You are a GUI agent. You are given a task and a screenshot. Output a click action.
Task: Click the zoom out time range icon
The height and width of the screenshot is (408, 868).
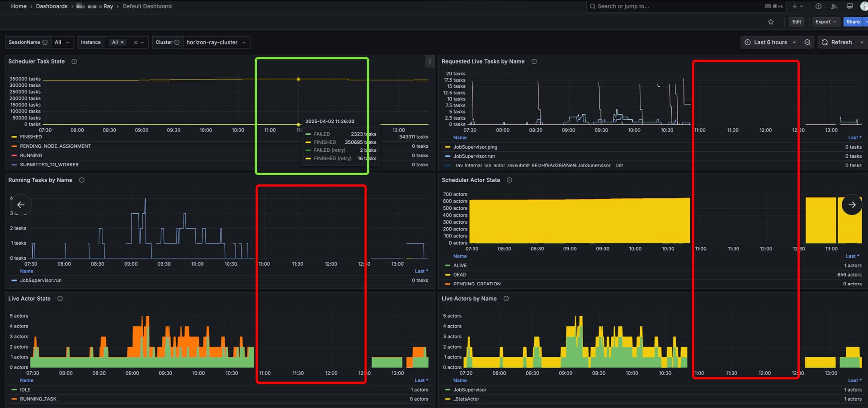point(807,42)
